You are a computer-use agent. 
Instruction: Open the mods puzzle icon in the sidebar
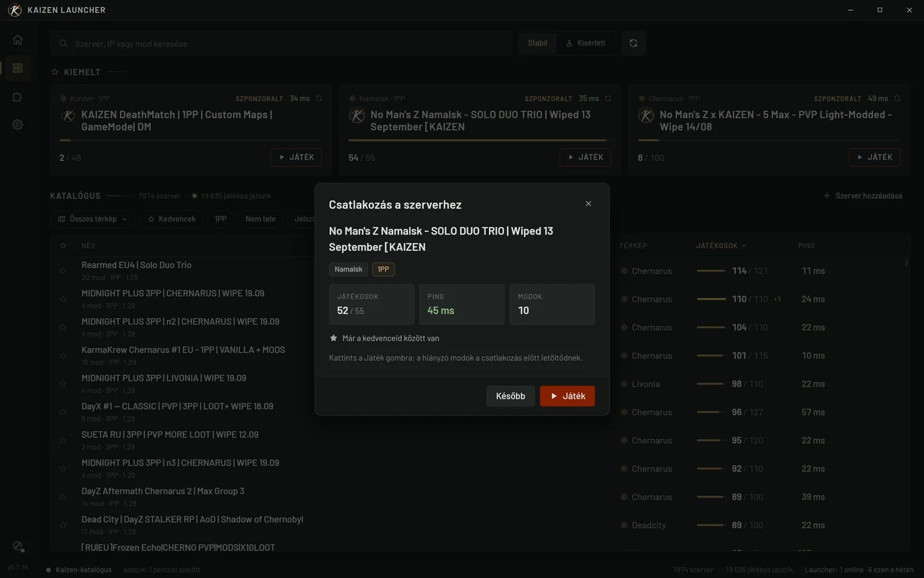point(17,97)
